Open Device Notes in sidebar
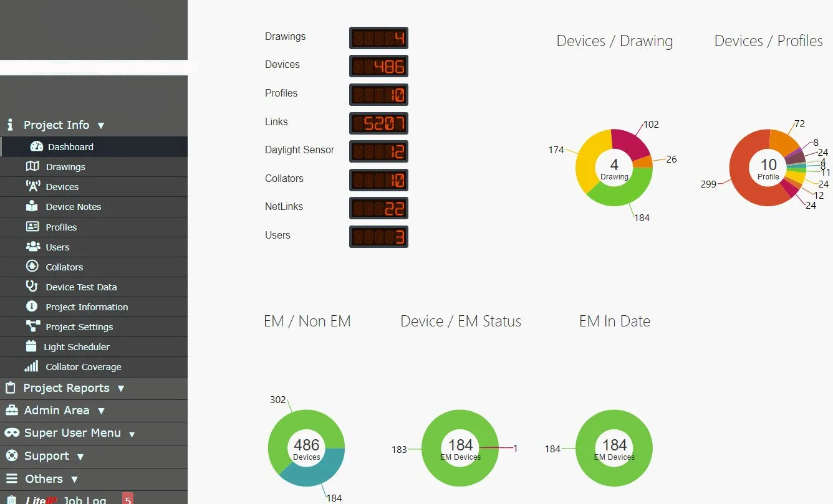This screenshot has width=833, height=504. [94, 206]
